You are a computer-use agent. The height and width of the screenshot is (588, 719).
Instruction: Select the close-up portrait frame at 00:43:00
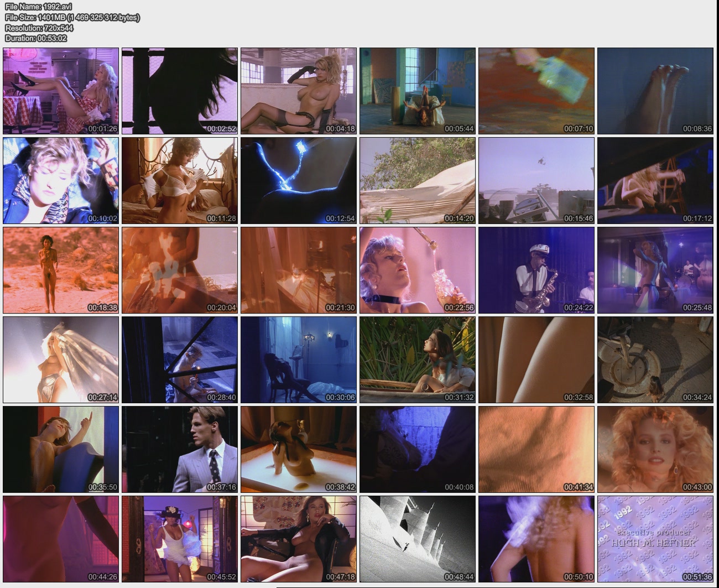coord(655,449)
